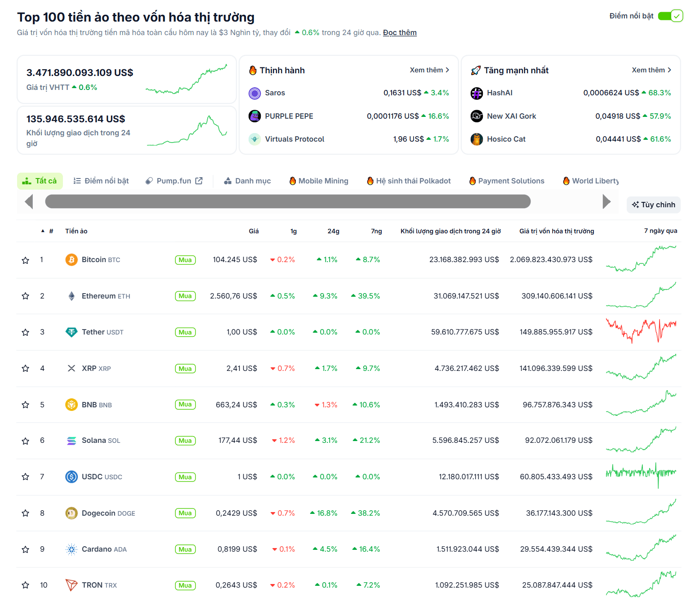Sort by Giá trị vốn hóa column
The width and height of the screenshot is (700, 602).
[x=557, y=231]
